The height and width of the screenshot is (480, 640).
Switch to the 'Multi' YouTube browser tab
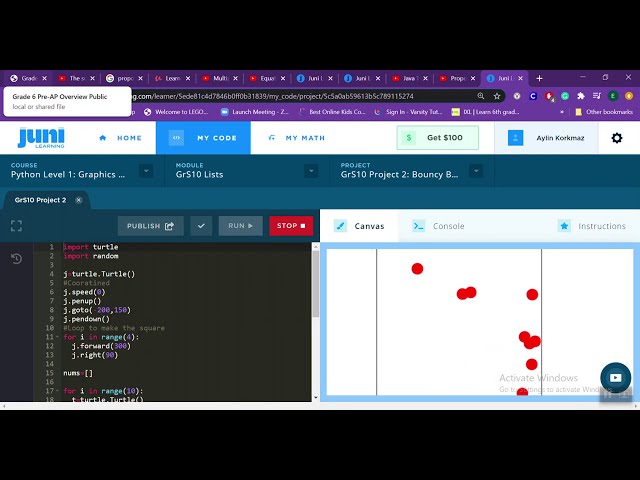coord(220,78)
